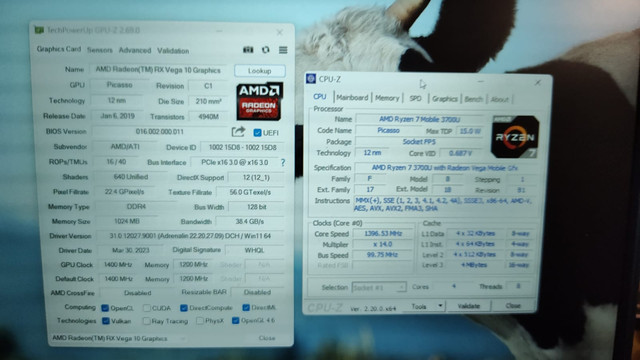
Task: Click the CPU-Z title bar icon
Action: 311,78
